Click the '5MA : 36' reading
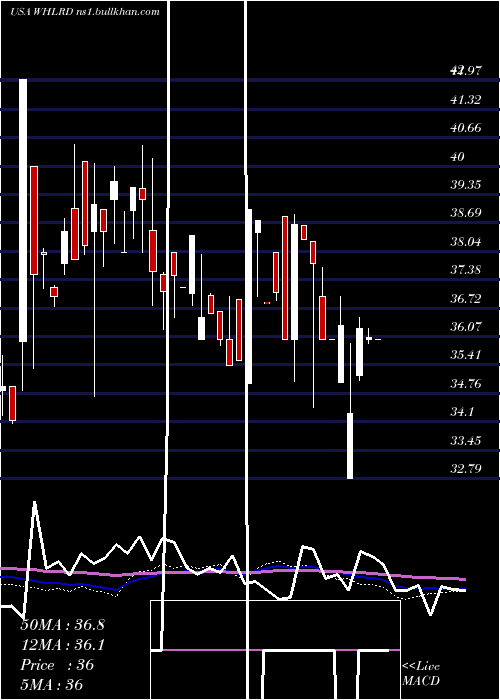 tap(52, 684)
